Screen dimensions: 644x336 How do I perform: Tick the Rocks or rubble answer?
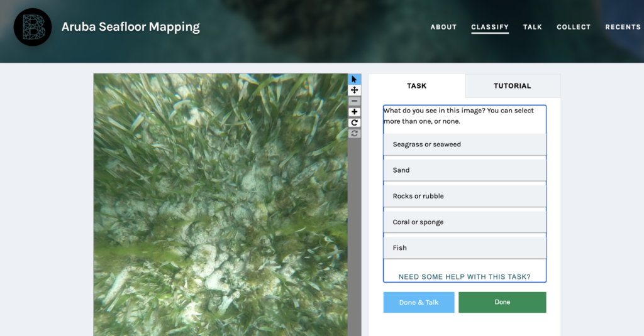click(x=465, y=196)
